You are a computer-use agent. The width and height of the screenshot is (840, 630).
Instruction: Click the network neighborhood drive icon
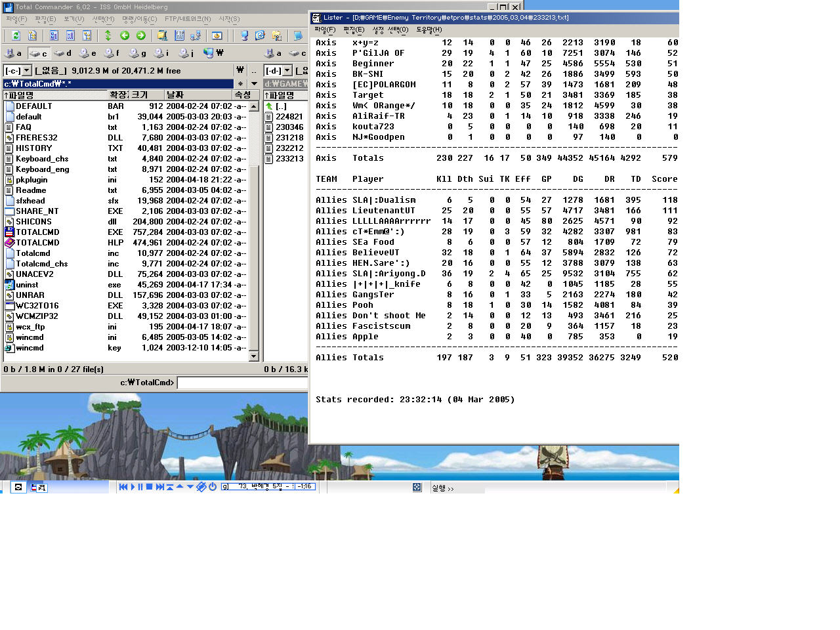point(213,53)
